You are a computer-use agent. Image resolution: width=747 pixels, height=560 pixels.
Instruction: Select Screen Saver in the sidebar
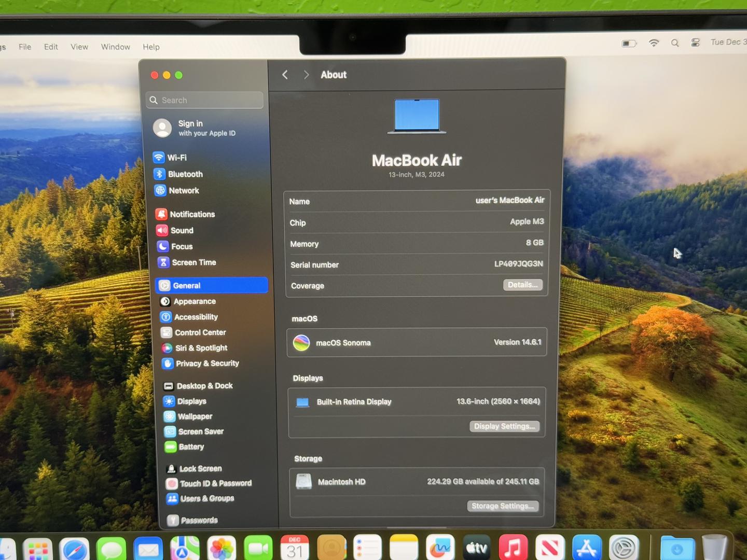(x=194, y=431)
